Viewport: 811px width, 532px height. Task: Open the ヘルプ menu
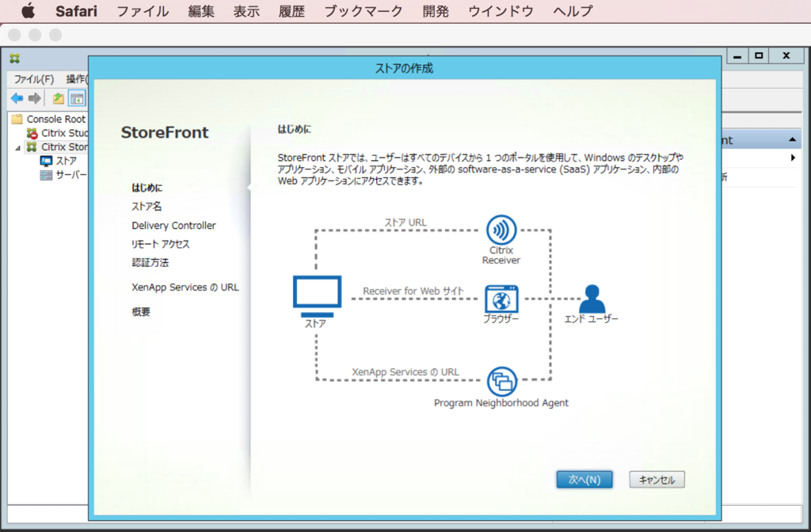(x=573, y=11)
